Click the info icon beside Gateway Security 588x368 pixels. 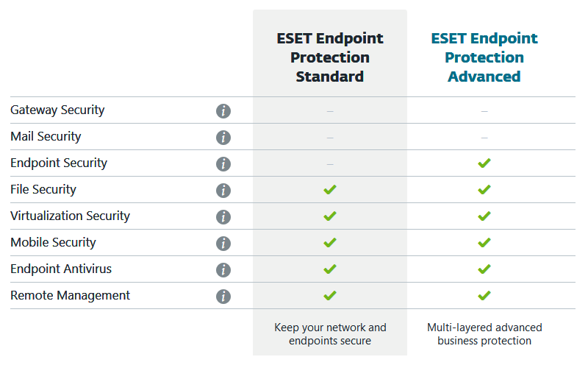(x=223, y=111)
